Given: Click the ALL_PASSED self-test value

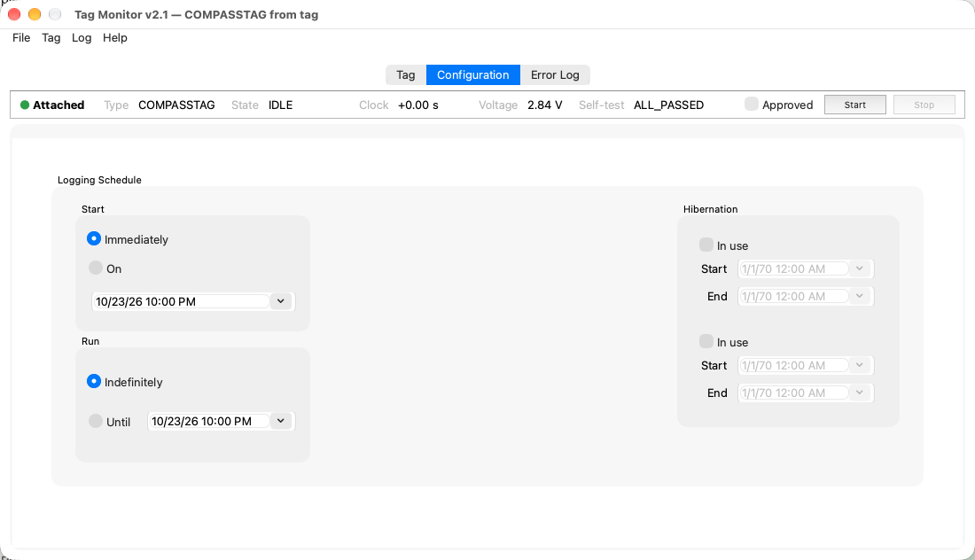Looking at the screenshot, I should point(668,105).
